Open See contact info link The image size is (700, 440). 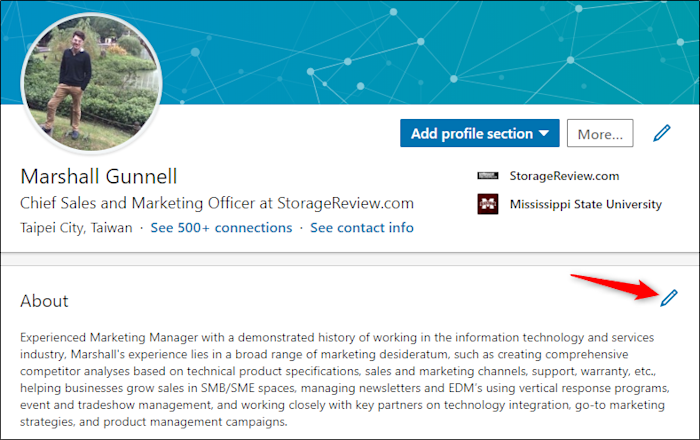coord(362,228)
